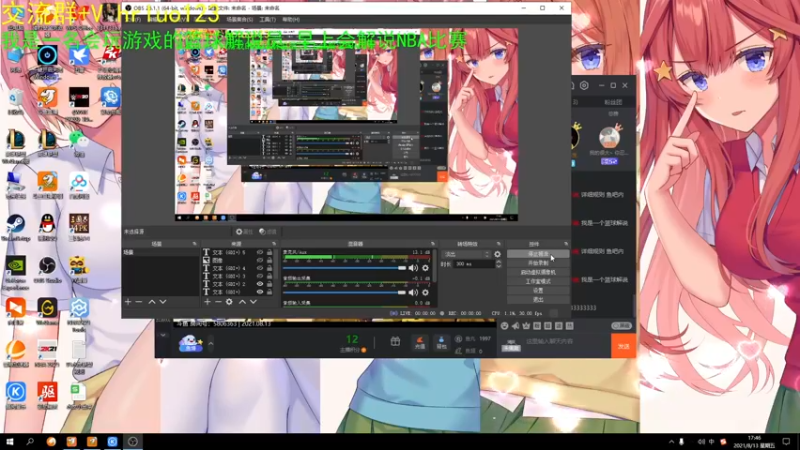The image size is (800, 450).
Task: Pop out the 控件 controls dock panel
Action: pyautogui.click(x=566, y=244)
